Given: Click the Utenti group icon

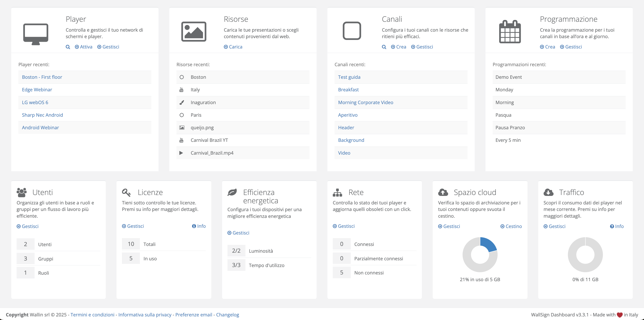Looking at the screenshot, I should [22, 192].
